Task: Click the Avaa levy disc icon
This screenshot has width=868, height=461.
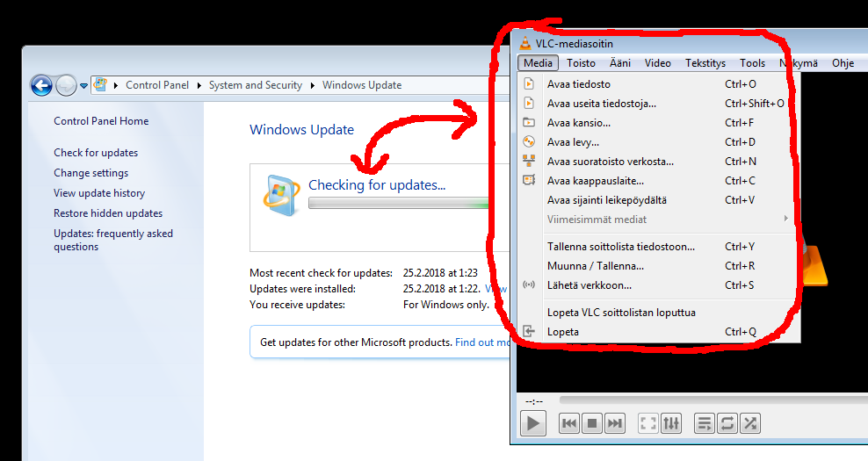Action: [529, 141]
